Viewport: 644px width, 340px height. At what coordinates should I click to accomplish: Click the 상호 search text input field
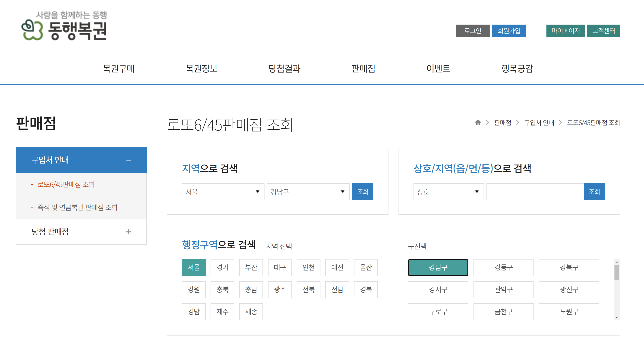point(535,192)
